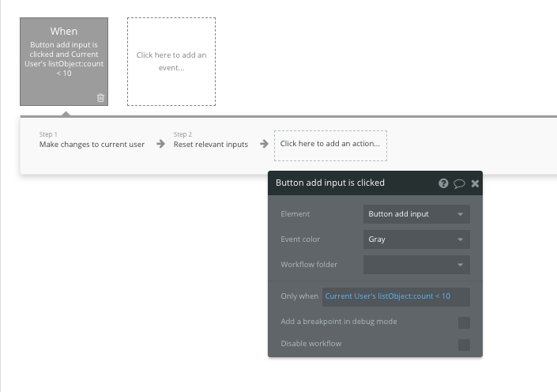Close the Button add input property panel
557x392 pixels.
pyautogui.click(x=475, y=183)
